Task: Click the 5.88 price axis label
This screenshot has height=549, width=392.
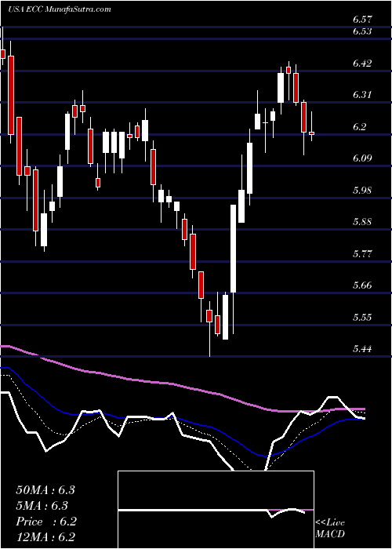Action: click(362, 222)
